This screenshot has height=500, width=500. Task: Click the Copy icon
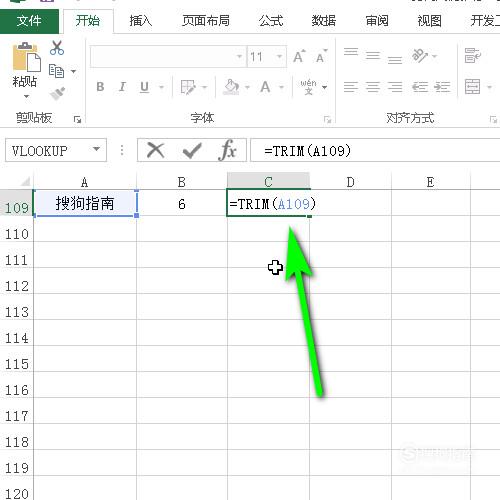point(56,71)
